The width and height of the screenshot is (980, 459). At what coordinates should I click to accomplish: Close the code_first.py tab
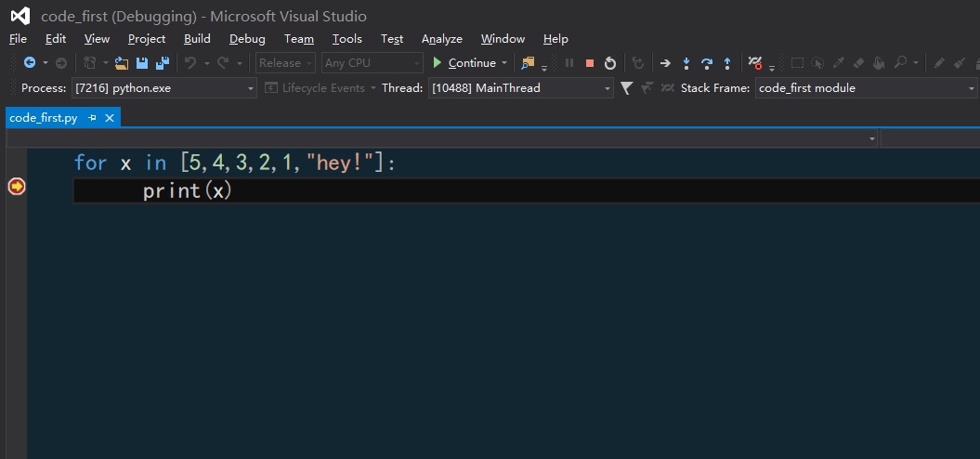(110, 118)
